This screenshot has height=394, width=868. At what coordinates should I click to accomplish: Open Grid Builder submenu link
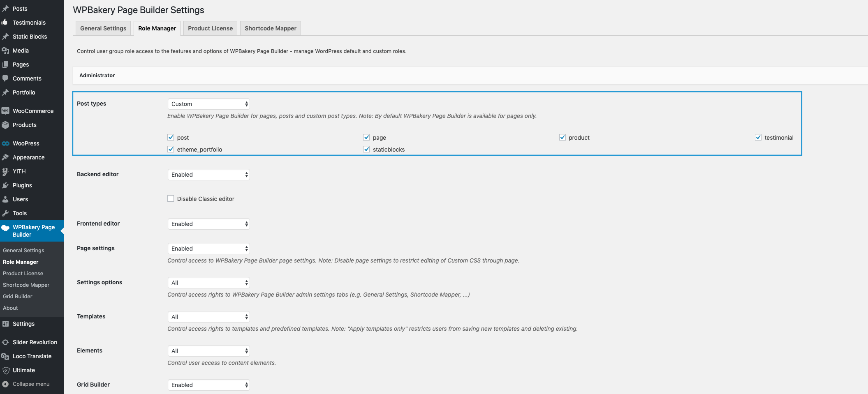tap(18, 296)
